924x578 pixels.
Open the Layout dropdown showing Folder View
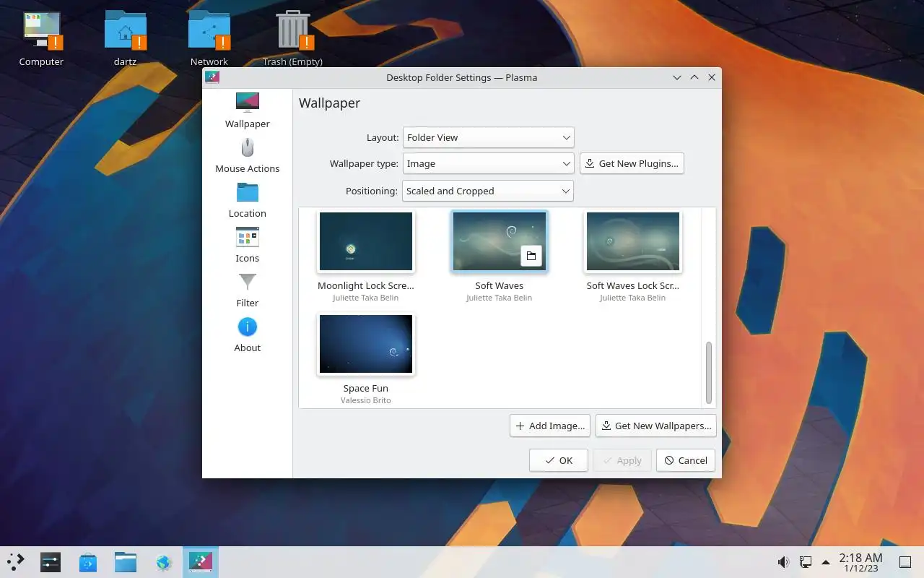[488, 137]
